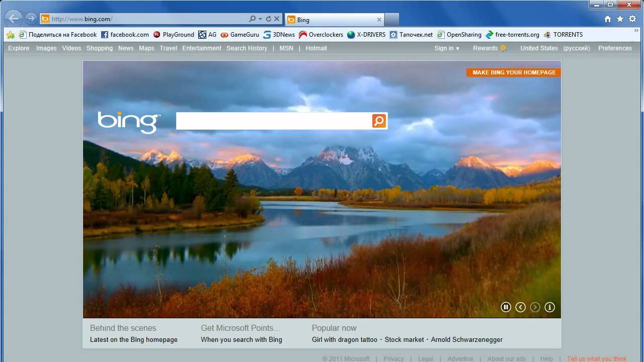Open free-torrents.org bookmark

tap(512, 35)
